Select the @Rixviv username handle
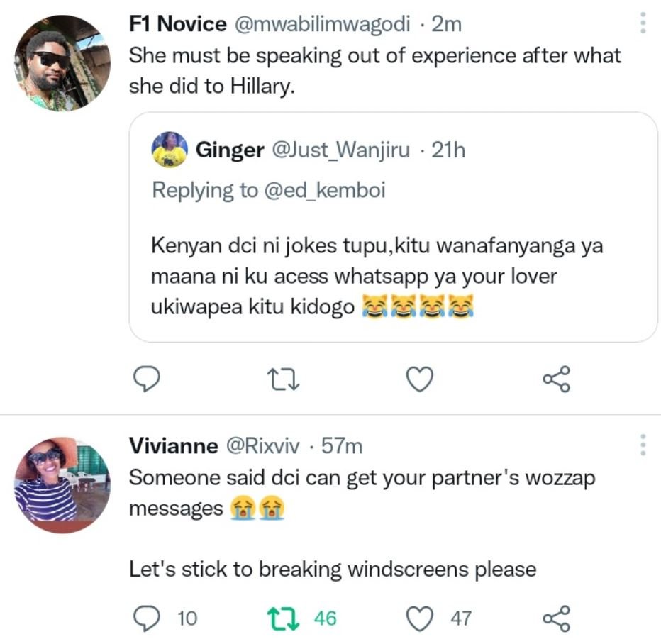 pyautogui.click(x=262, y=446)
